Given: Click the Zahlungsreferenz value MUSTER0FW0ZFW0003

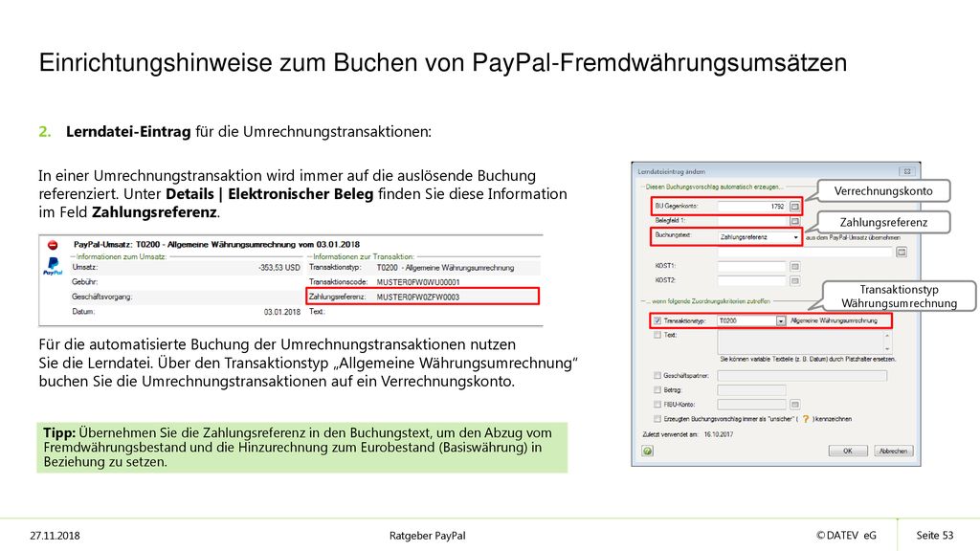Looking at the screenshot, I should click(418, 297).
